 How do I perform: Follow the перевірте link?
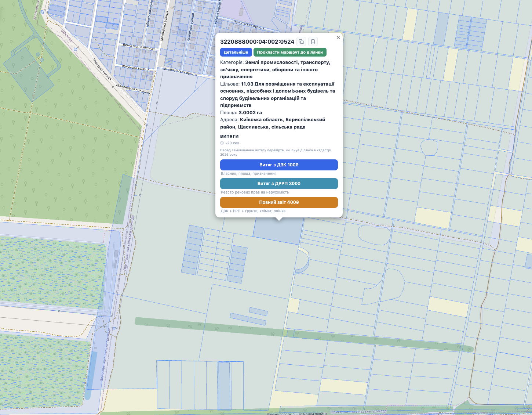coord(275,150)
